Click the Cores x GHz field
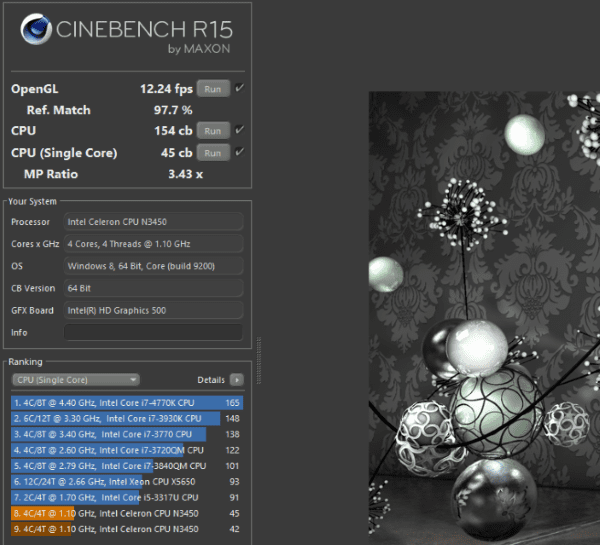The image size is (600, 545). tap(153, 244)
